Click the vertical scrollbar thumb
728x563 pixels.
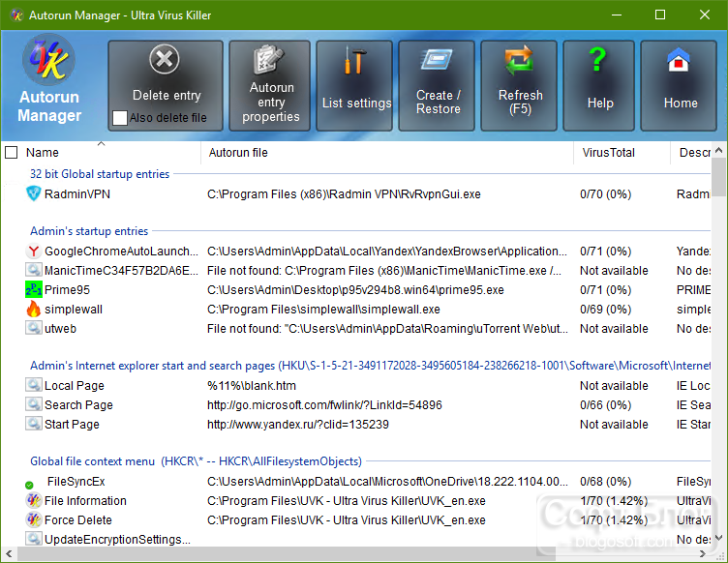(718, 177)
